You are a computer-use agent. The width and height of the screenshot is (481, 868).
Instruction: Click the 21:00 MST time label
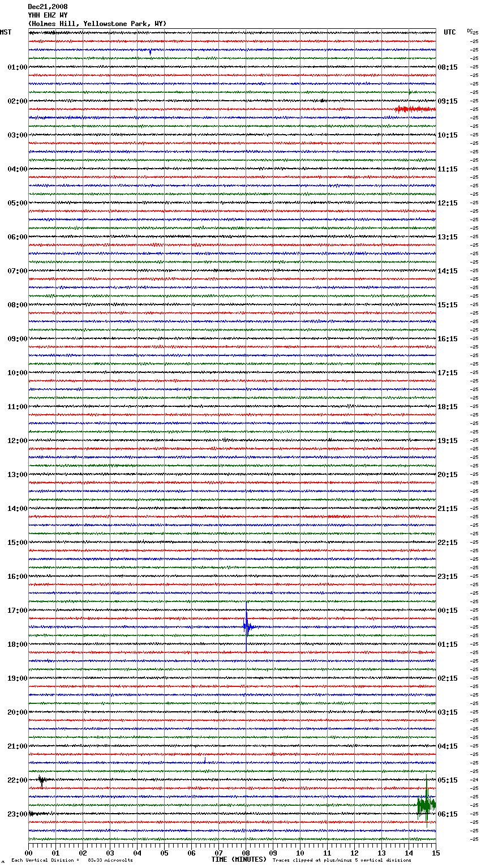[x=18, y=746]
